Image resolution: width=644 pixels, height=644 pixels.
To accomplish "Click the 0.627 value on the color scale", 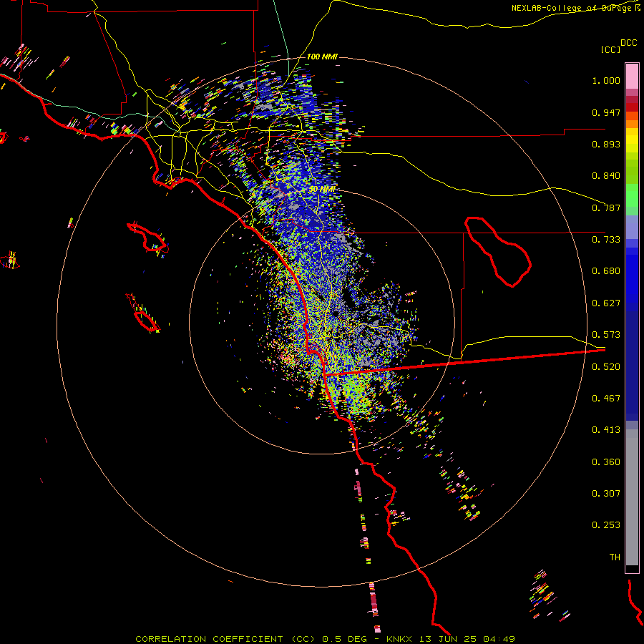I will pos(606,303).
